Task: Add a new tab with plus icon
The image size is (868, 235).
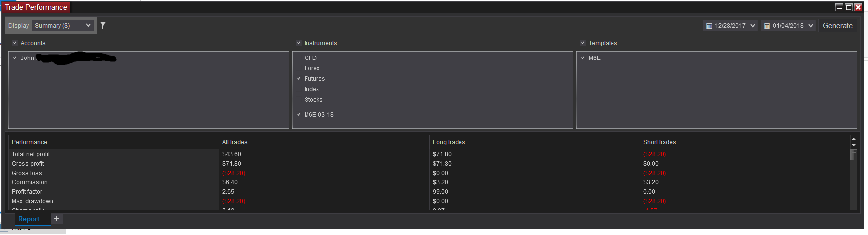Action: (x=57, y=219)
